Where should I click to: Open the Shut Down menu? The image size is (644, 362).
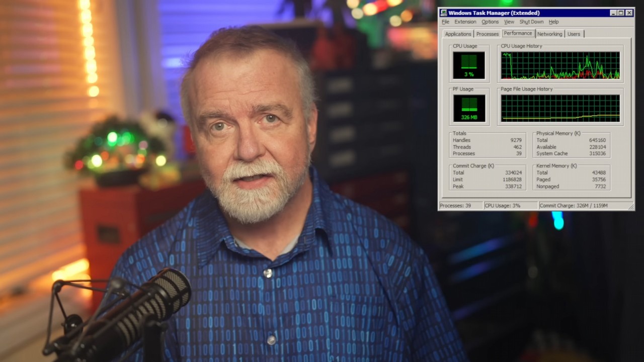point(531,22)
